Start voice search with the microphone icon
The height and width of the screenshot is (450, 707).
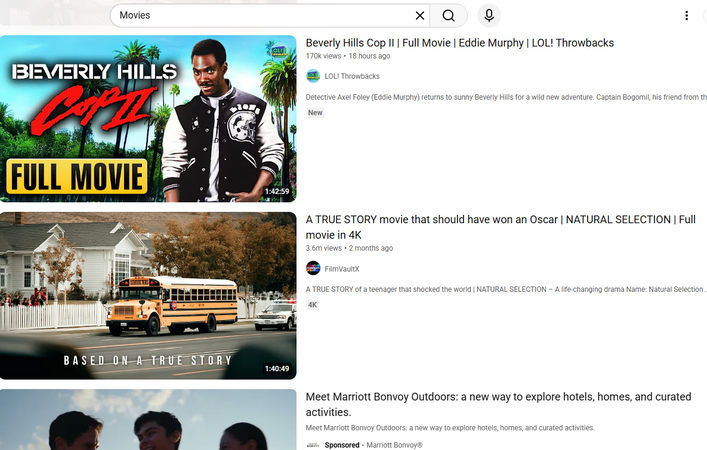tap(489, 16)
